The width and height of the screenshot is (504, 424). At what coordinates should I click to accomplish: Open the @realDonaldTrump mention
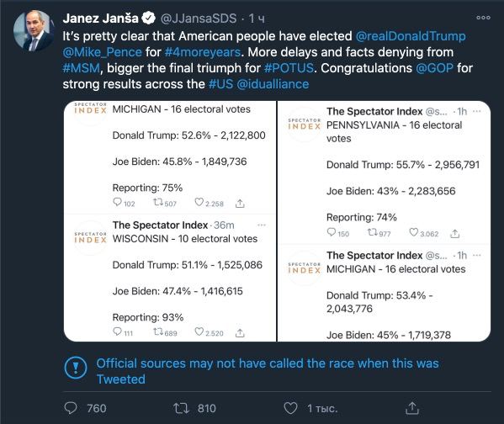[x=411, y=36]
